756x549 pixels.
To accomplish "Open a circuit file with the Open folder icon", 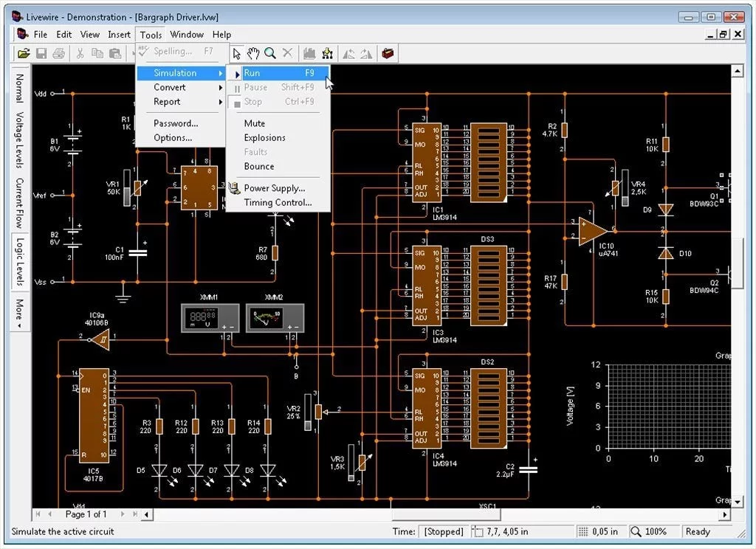I will click(x=22, y=52).
